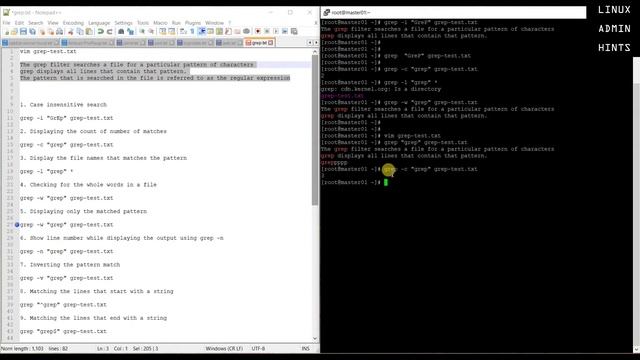640x360 pixels.
Task: Open the Document Map toolbar icon
Action: [219, 31]
